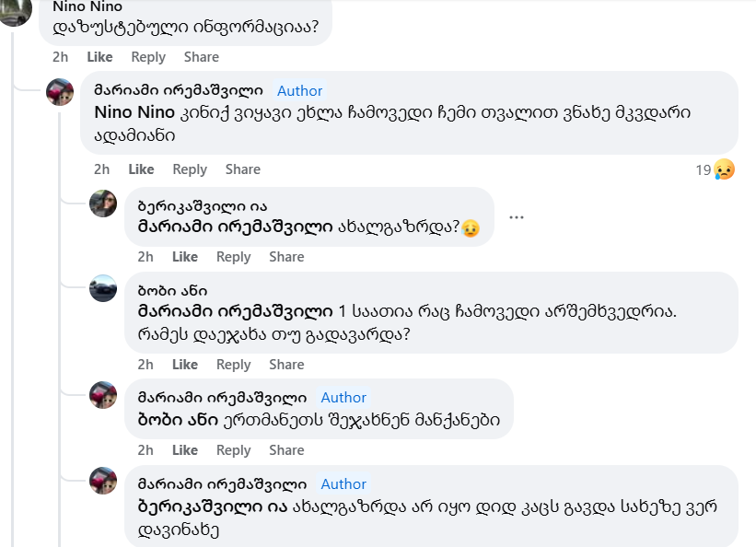Like the author's reply mentioning Nino Nino
756x547 pixels.
point(141,169)
